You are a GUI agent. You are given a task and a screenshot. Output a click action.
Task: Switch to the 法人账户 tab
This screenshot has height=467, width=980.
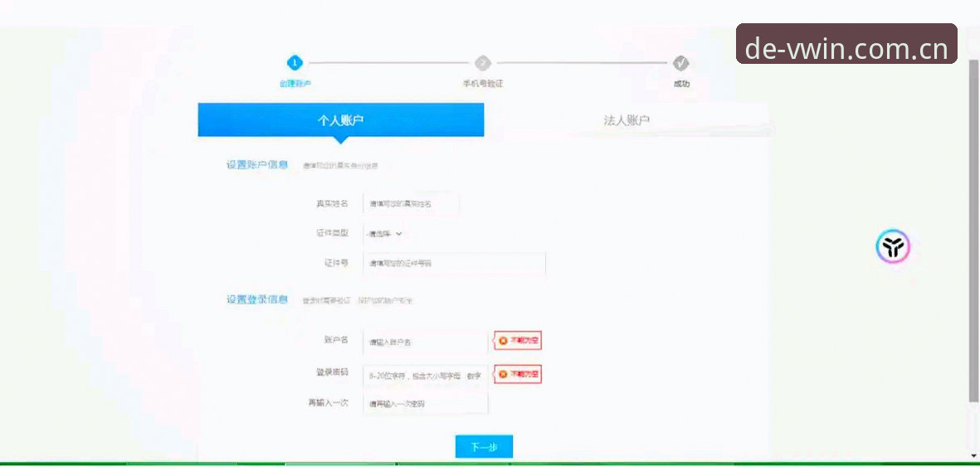pyautogui.click(x=627, y=120)
